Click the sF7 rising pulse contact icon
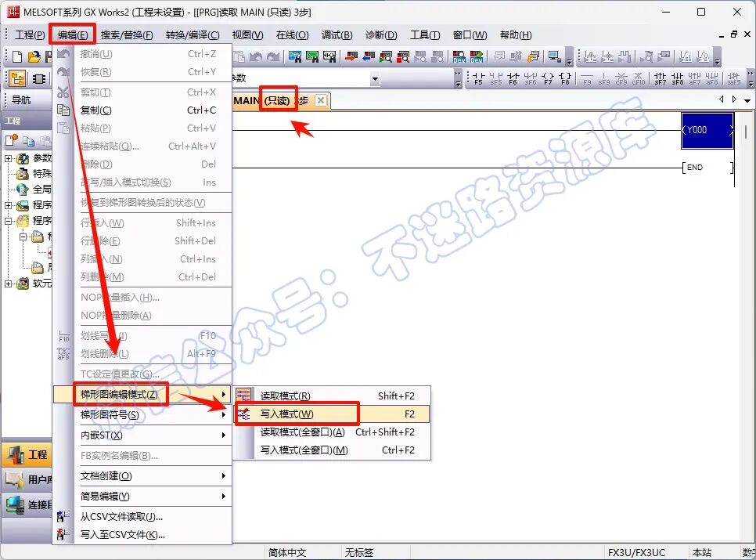 [x=661, y=78]
